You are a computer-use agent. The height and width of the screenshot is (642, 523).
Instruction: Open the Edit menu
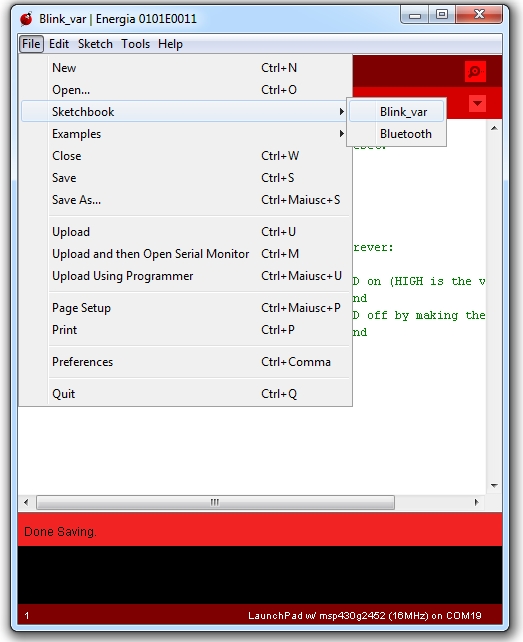tap(59, 44)
